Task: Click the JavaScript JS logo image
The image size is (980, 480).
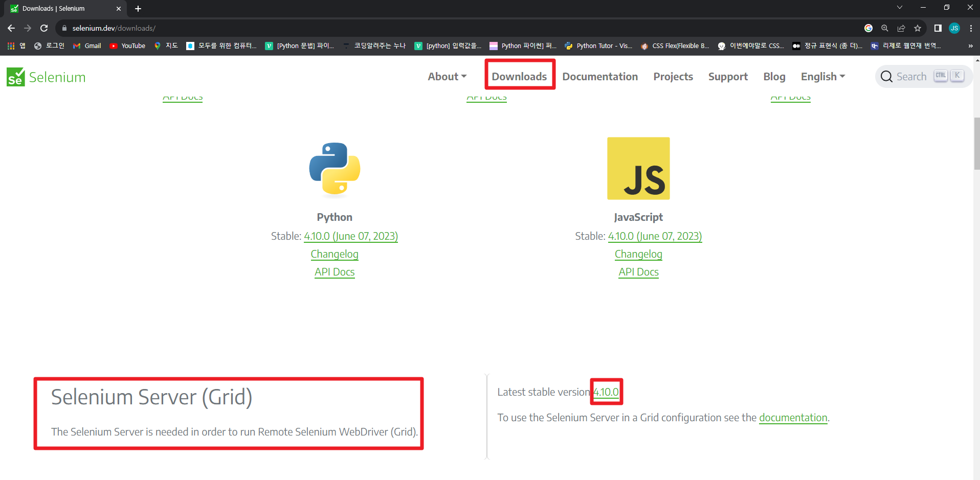Action: click(x=638, y=168)
